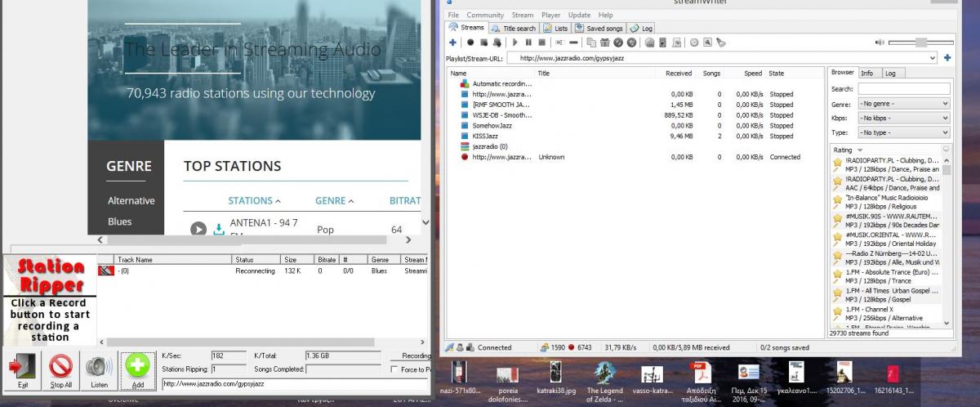
Task: Click the Station Ripper URL input field
Action: click(296, 382)
